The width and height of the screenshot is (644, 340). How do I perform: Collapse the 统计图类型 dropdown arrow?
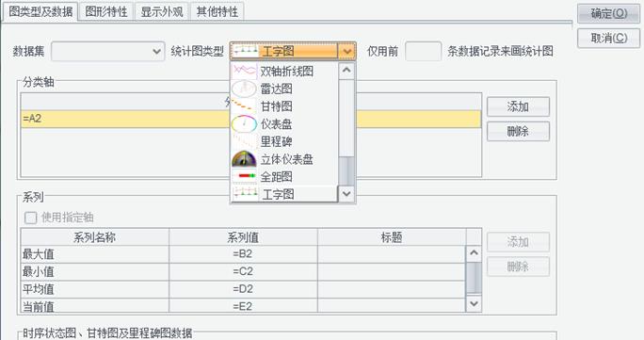(x=347, y=51)
